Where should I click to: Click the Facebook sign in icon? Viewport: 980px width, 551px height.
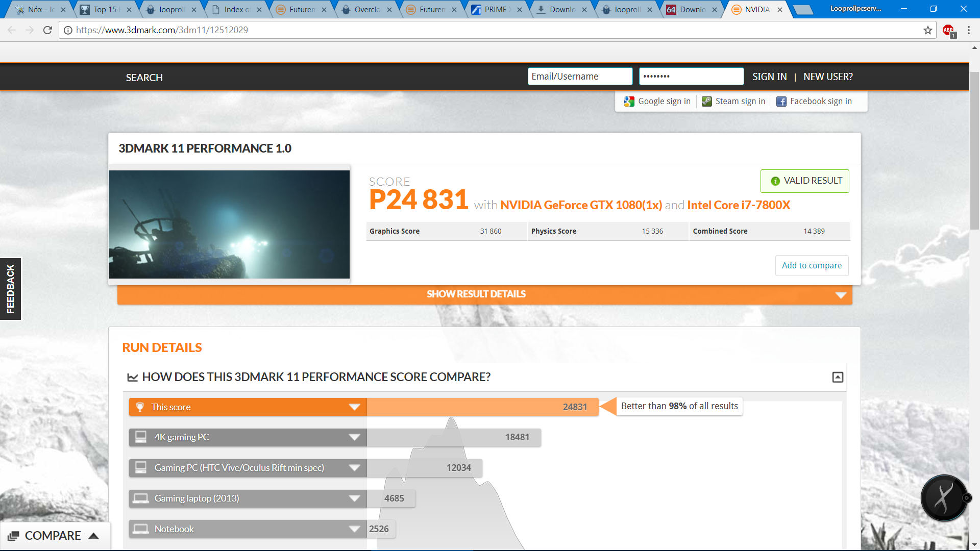pyautogui.click(x=781, y=102)
